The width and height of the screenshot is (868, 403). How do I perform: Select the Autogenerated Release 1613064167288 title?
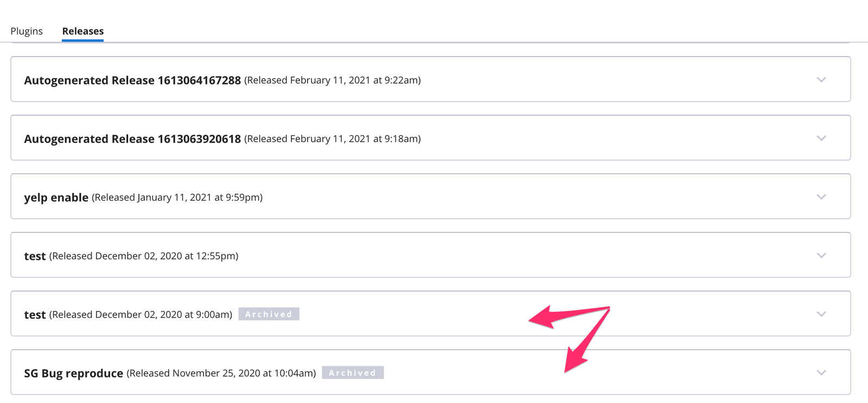(132, 80)
